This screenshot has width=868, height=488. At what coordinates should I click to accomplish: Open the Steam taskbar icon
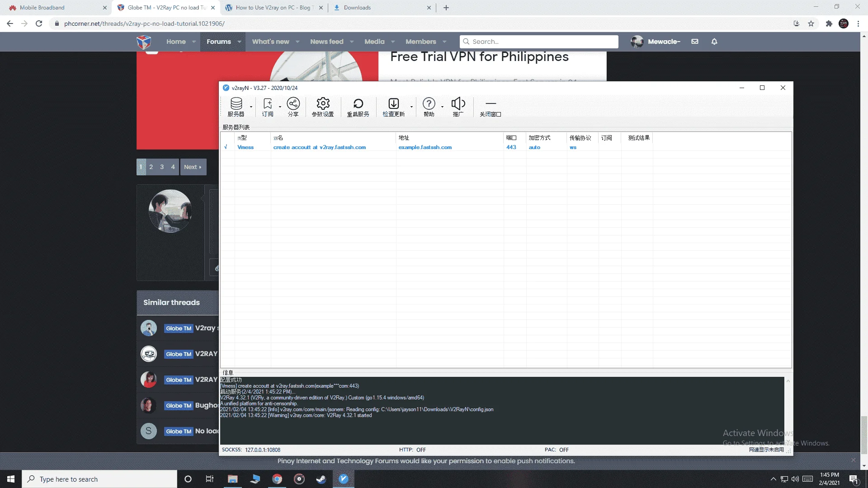(321, 479)
